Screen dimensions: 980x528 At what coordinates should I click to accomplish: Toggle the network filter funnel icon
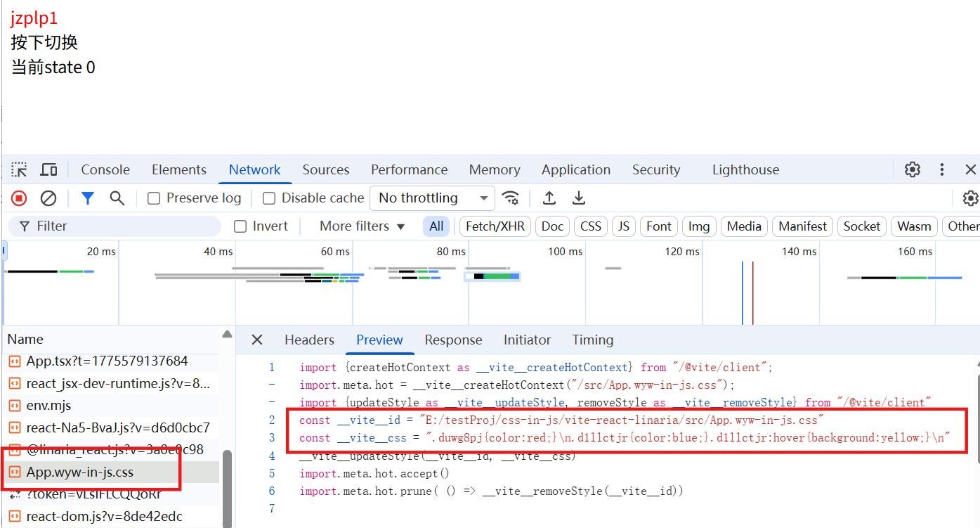pos(87,198)
